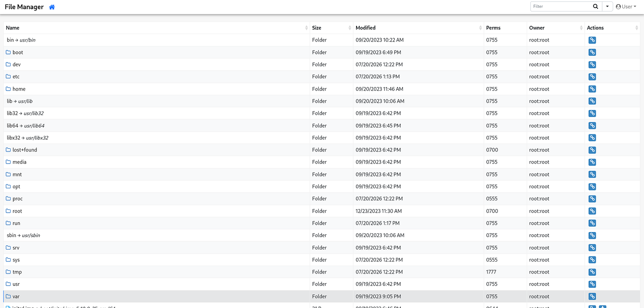Click the direct link icon for proc row
This screenshot has height=308, width=644.
(592, 199)
